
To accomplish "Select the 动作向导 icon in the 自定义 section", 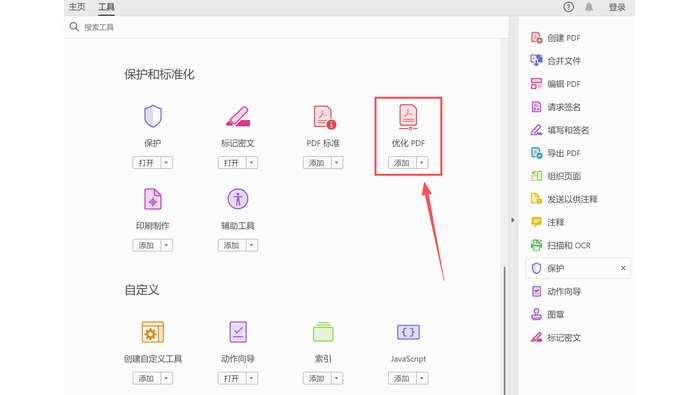I will (x=238, y=332).
